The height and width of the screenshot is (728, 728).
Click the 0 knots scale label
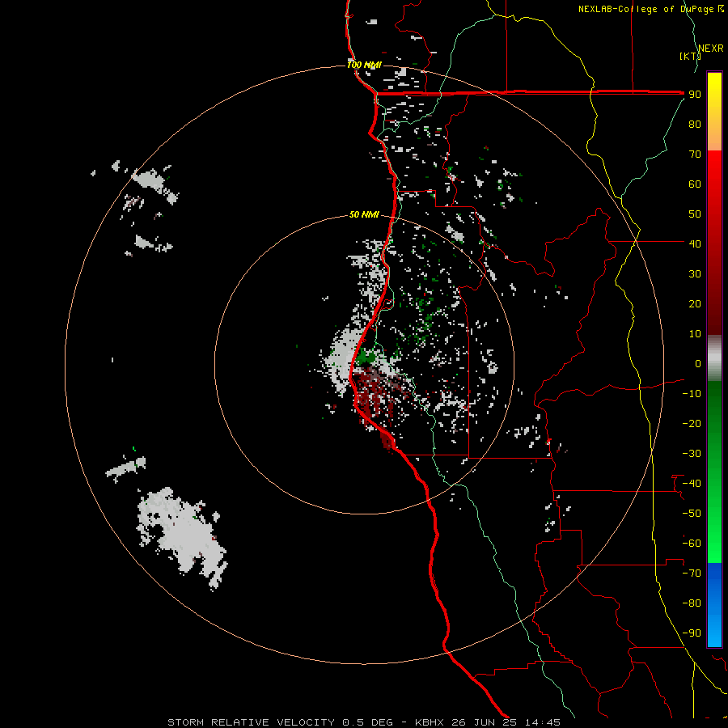coord(698,363)
